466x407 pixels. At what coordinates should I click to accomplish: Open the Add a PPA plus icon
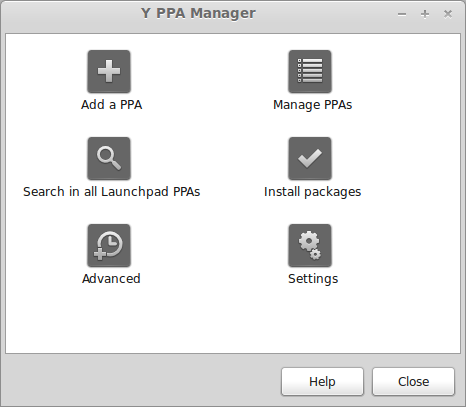(109, 71)
